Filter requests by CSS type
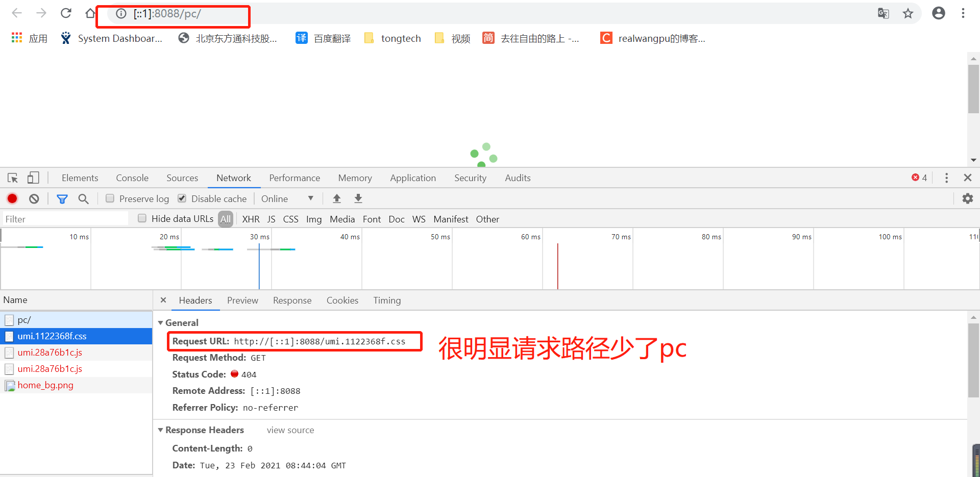Screen dimensions: 980x477 coord(290,219)
